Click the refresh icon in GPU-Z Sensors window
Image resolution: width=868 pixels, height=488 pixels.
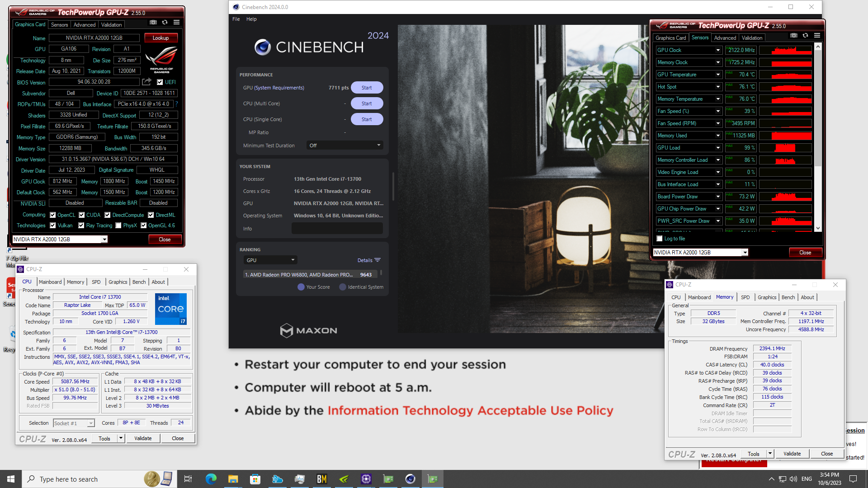[x=805, y=35]
